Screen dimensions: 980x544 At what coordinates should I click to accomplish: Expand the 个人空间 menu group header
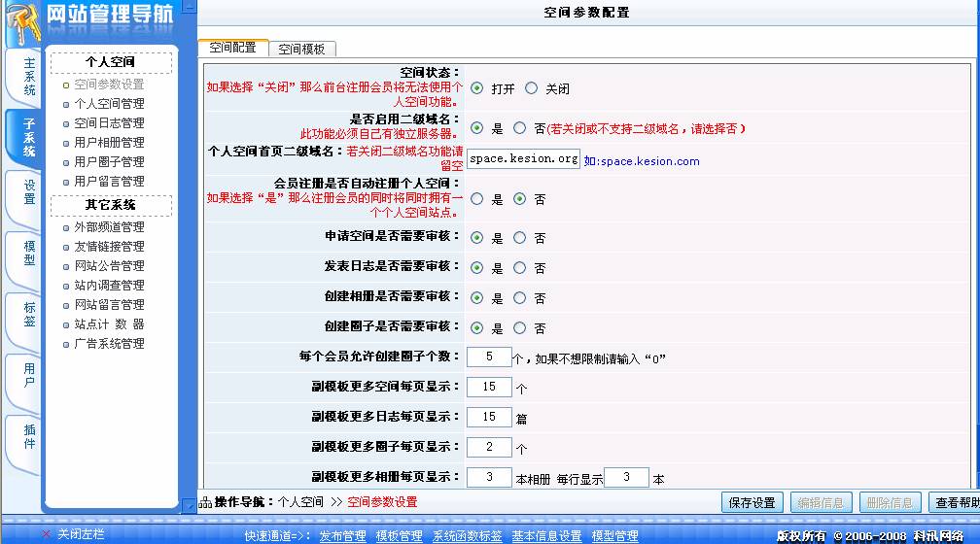[110, 62]
